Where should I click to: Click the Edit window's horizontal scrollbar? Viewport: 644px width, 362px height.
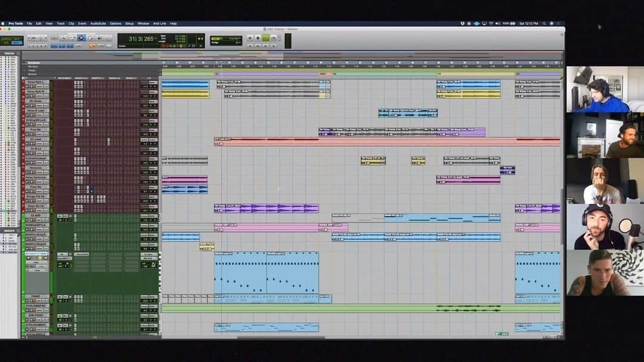tap(281, 338)
